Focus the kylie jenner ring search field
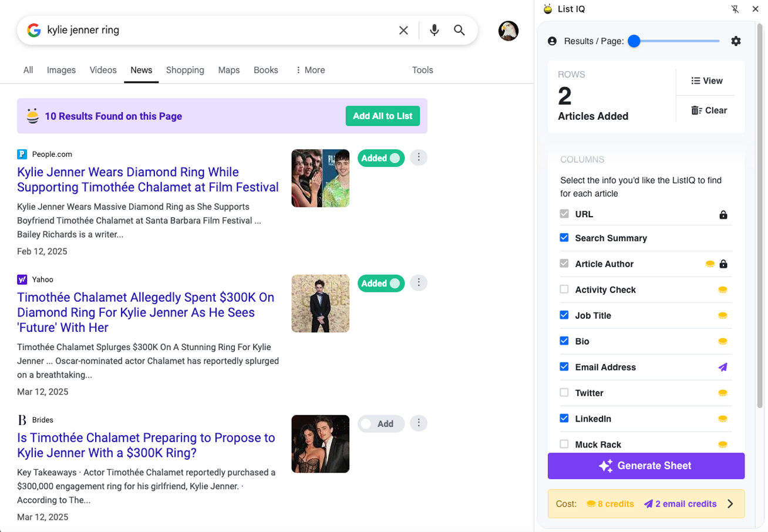This screenshot has width=768, height=532. point(217,30)
